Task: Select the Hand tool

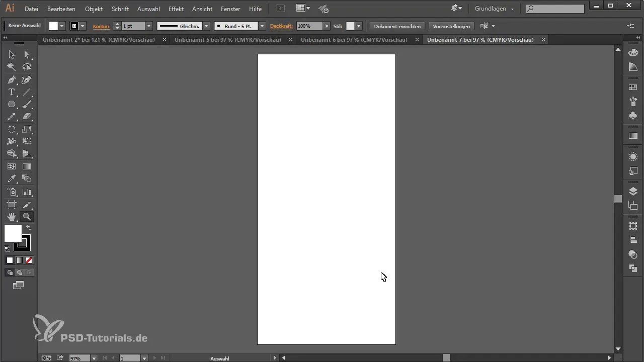Action: (x=12, y=217)
